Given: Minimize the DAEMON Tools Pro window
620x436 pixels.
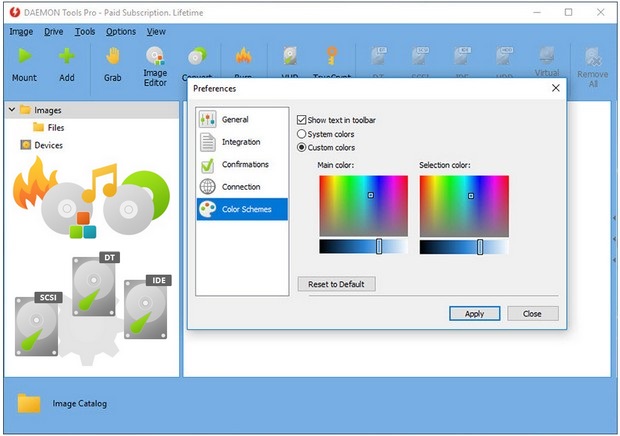Looking at the screenshot, I should pos(537,12).
